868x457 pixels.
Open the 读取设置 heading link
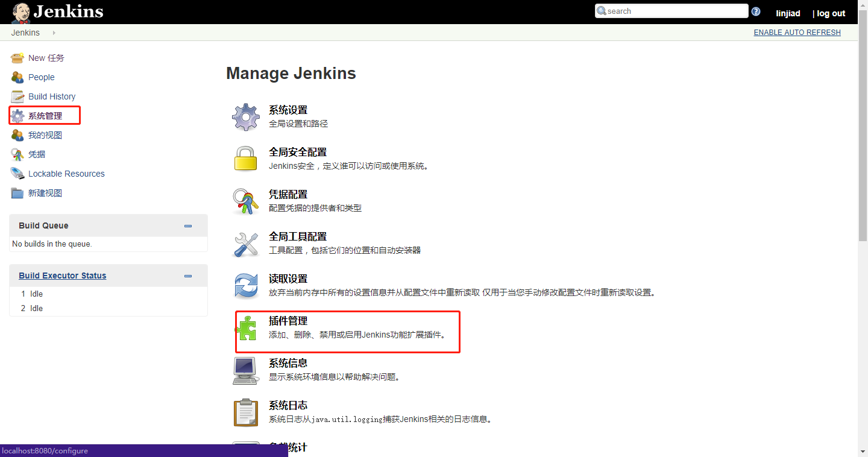(x=288, y=279)
